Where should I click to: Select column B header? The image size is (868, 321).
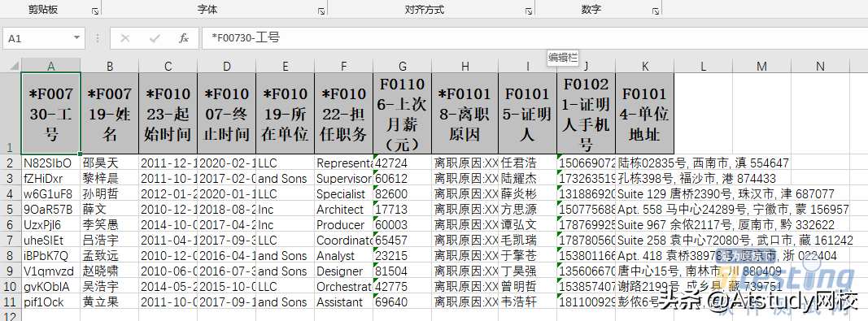pyautogui.click(x=110, y=66)
